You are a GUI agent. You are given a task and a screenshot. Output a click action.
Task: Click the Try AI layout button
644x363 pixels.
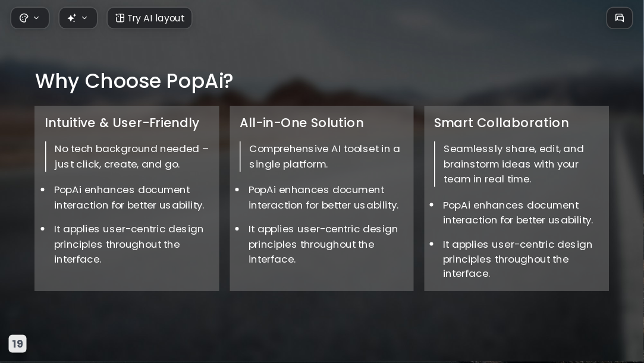(x=149, y=18)
